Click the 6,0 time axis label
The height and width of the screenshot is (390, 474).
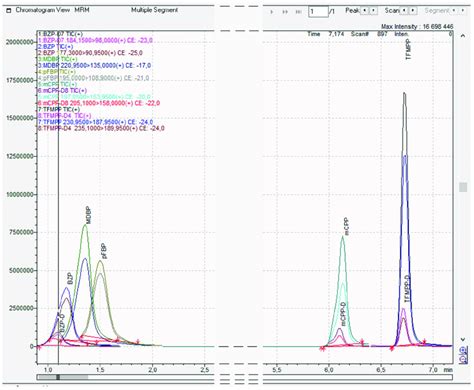point(329,370)
